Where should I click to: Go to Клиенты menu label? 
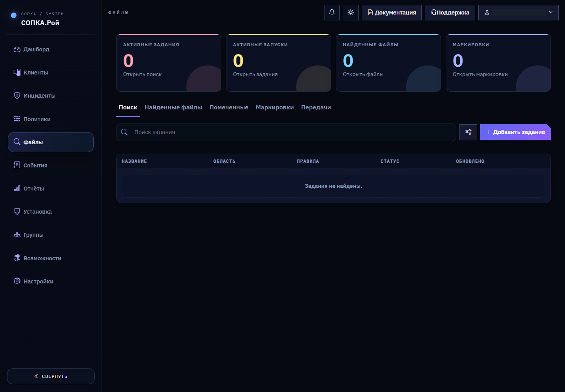pyautogui.click(x=36, y=73)
